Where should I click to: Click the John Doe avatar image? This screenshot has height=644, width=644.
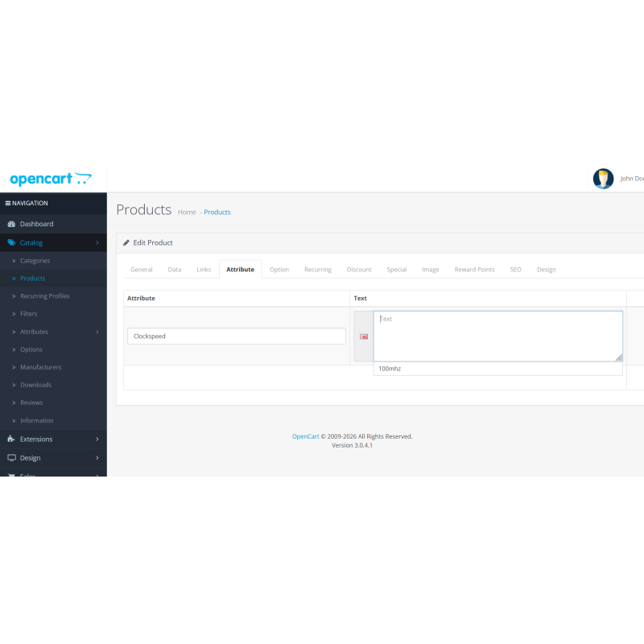click(603, 179)
